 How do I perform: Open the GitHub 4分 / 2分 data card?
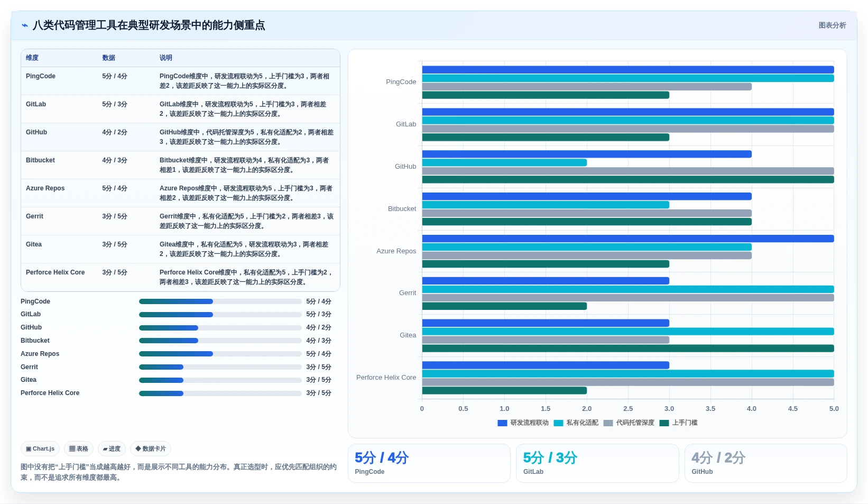pos(766,463)
